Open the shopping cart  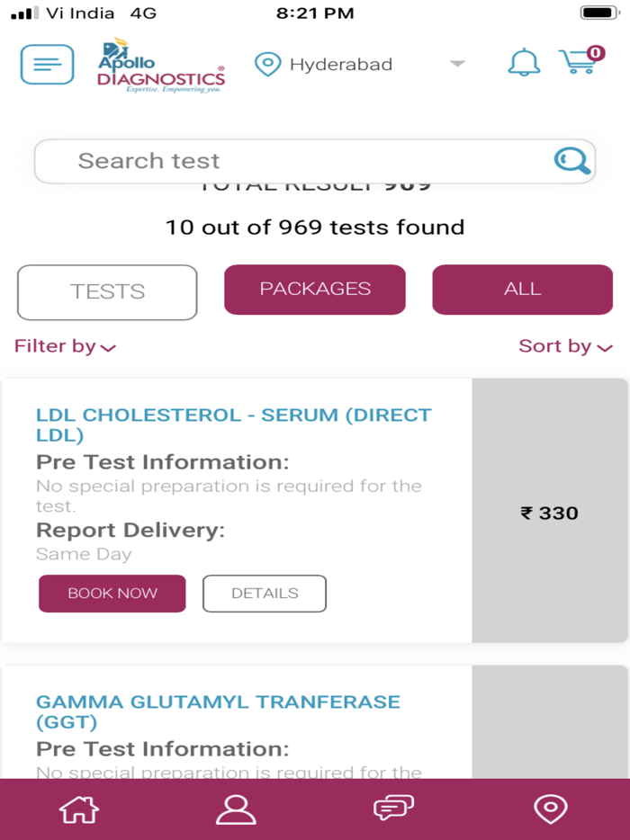(580, 62)
